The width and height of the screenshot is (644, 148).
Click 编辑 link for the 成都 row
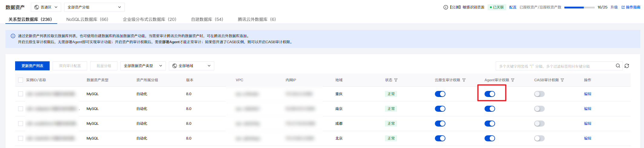point(588,124)
